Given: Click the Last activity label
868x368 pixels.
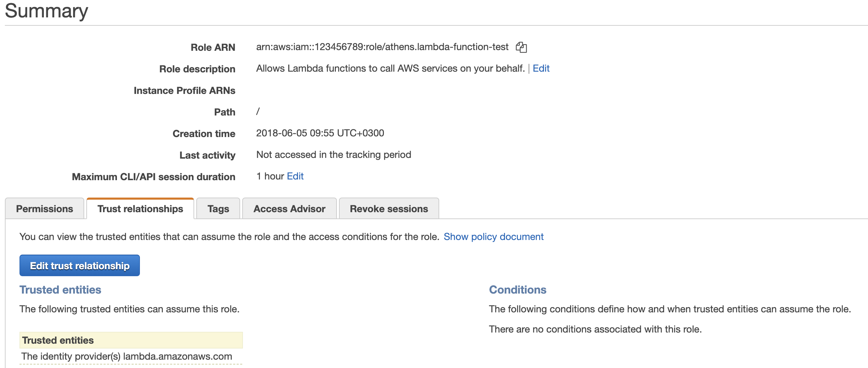Looking at the screenshot, I should 207,155.
